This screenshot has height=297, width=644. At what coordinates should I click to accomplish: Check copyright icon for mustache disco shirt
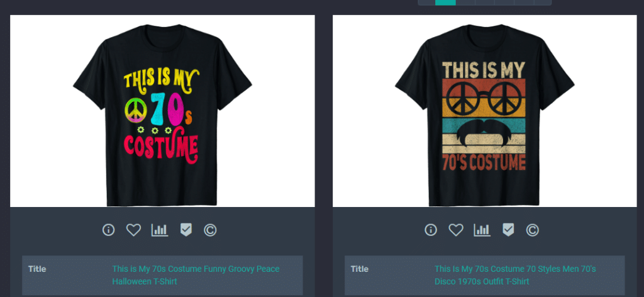[532, 230]
